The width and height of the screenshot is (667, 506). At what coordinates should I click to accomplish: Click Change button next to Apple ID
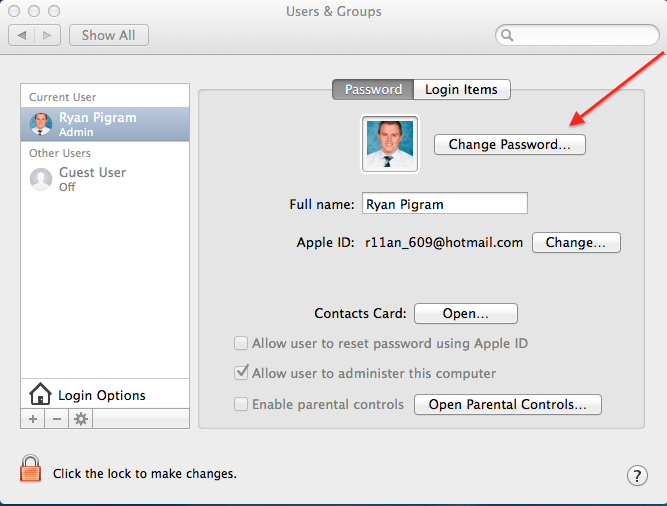tap(576, 242)
